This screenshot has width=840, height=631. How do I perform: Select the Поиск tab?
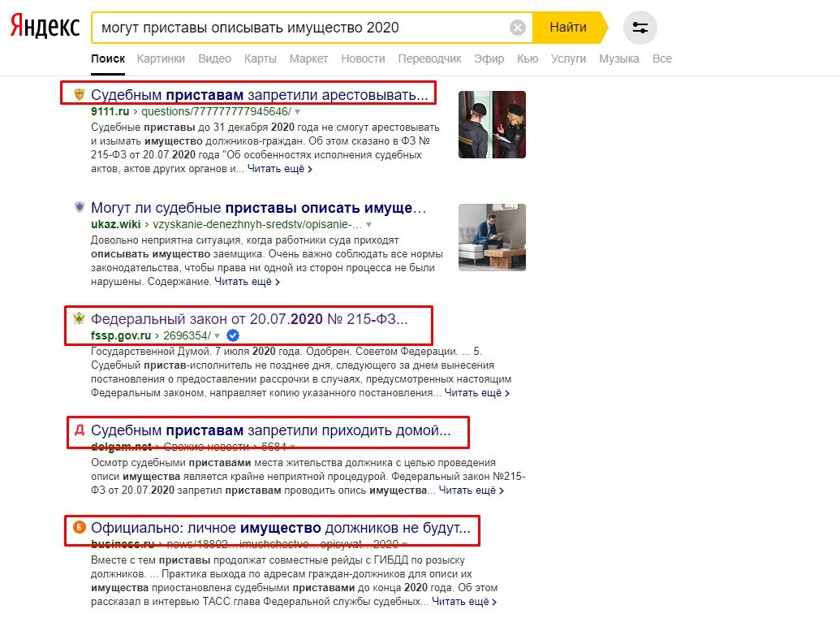click(108, 58)
